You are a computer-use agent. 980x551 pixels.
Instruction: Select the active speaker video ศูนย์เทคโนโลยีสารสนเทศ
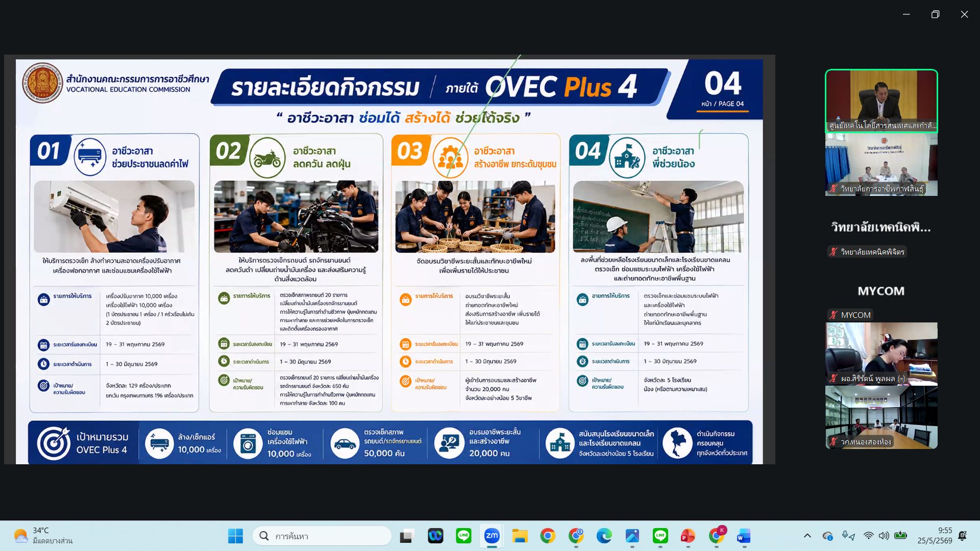(x=881, y=101)
